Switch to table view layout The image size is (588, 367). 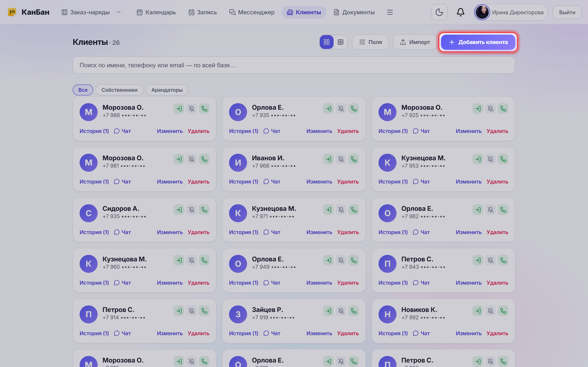[340, 42]
